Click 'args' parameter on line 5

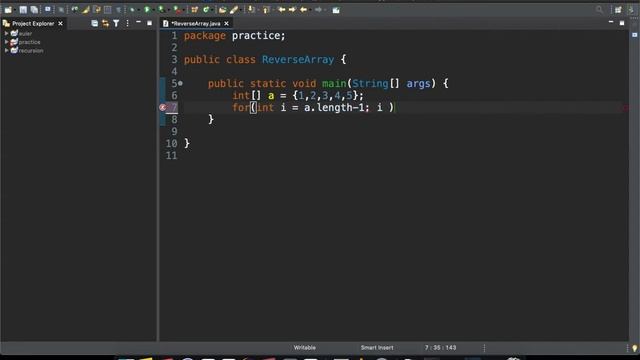tap(418, 84)
